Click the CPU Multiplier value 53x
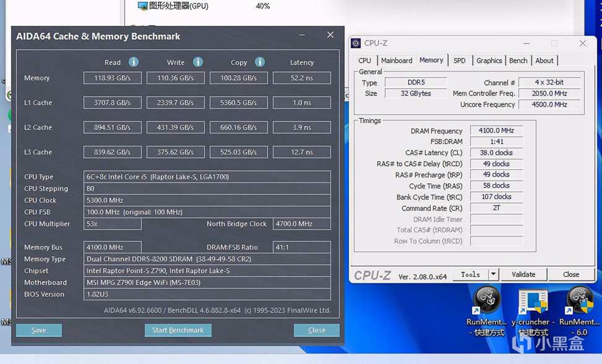602x364 pixels. pos(112,224)
